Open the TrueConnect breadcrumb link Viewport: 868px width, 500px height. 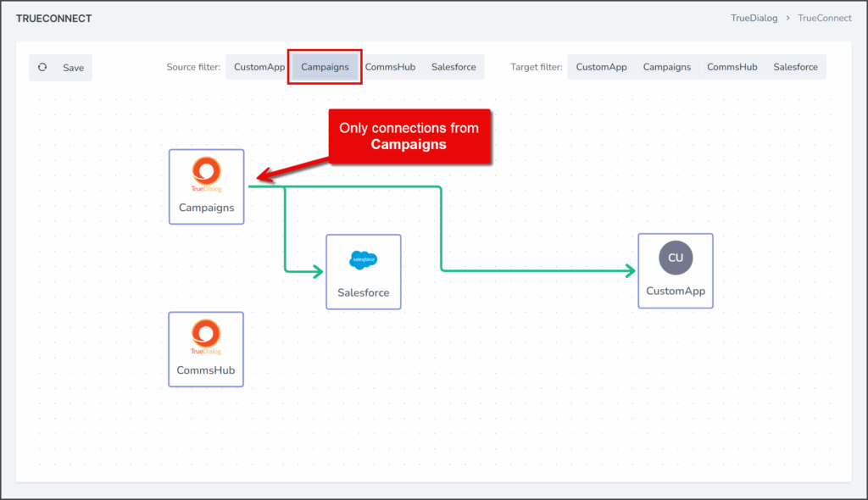pos(824,19)
